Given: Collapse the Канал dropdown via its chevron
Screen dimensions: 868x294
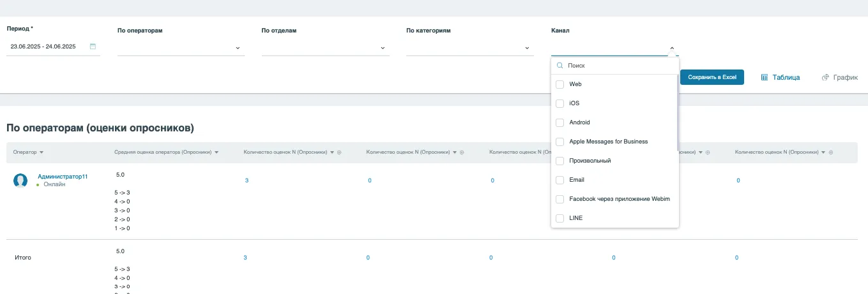Looking at the screenshot, I should pyautogui.click(x=672, y=48).
